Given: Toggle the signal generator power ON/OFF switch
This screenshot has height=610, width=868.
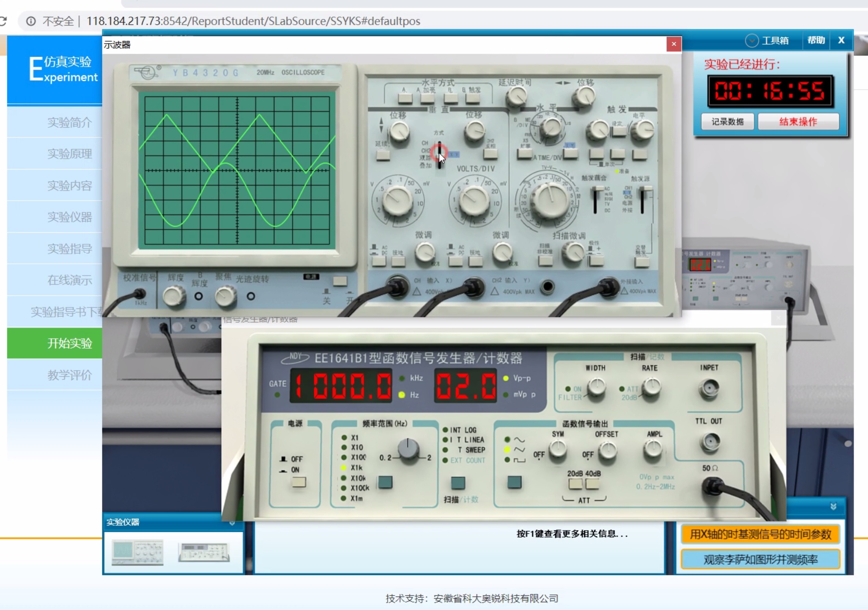Looking at the screenshot, I should [299, 482].
